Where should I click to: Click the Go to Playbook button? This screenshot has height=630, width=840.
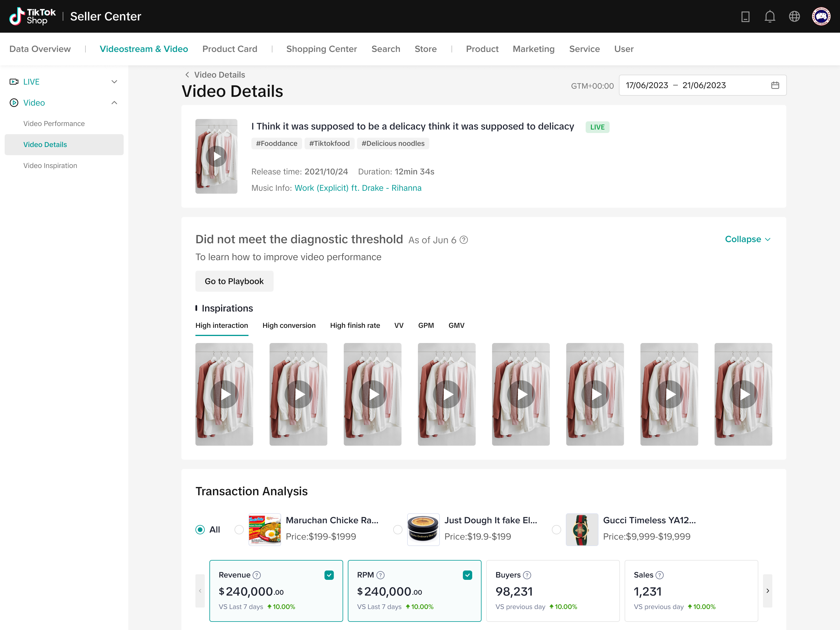pyautogui.click(x=234, y=281)
